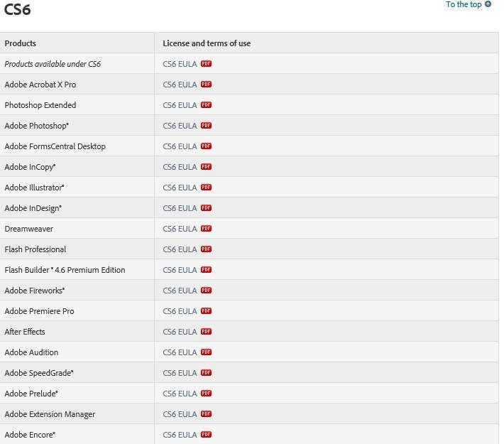This screenshot has width=504, height=444.
Task: Click the After Effects product name
Action: coord(25,332)
